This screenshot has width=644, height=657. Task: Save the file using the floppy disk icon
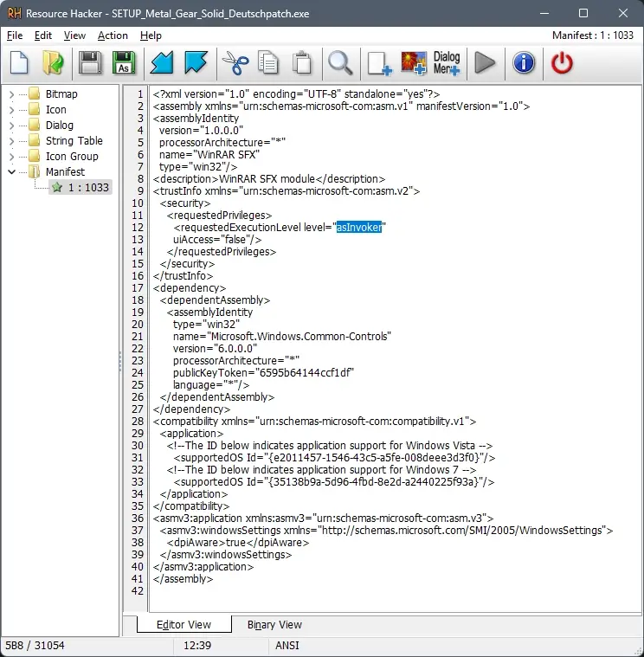click(90, 63)
